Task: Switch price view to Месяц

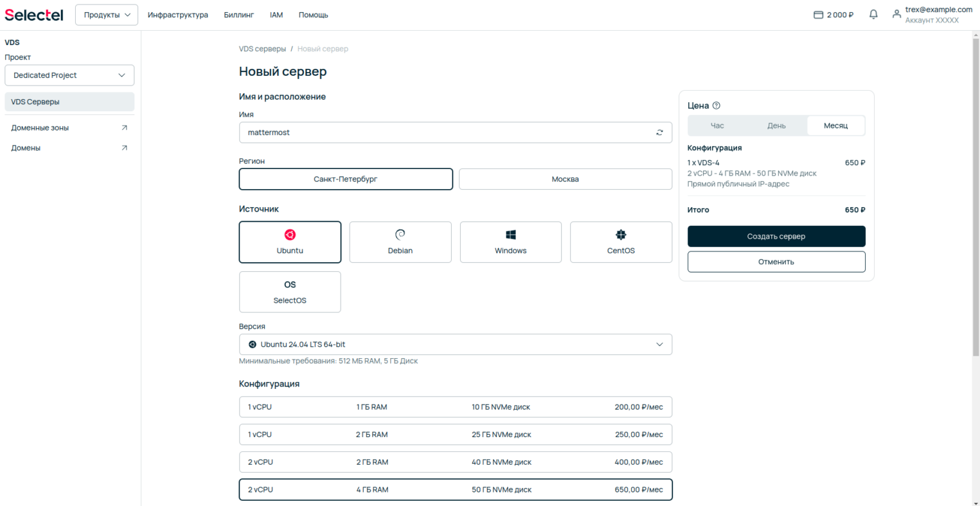Action: tap(836, 125)
